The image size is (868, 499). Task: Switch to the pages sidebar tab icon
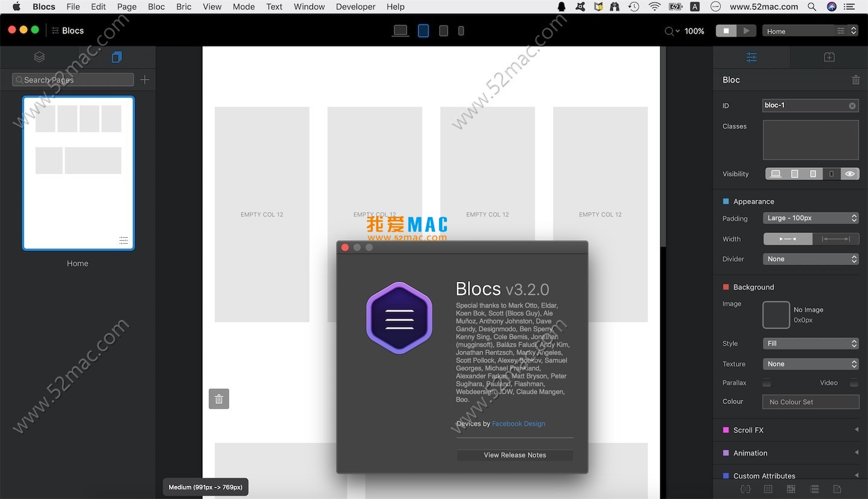tap(117, 57)
